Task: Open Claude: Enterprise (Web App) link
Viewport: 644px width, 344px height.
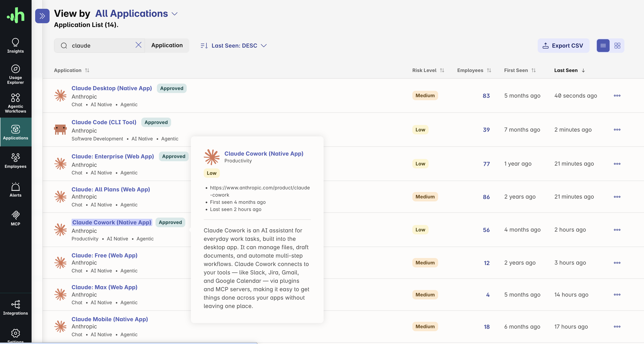Action: point(113,156)
